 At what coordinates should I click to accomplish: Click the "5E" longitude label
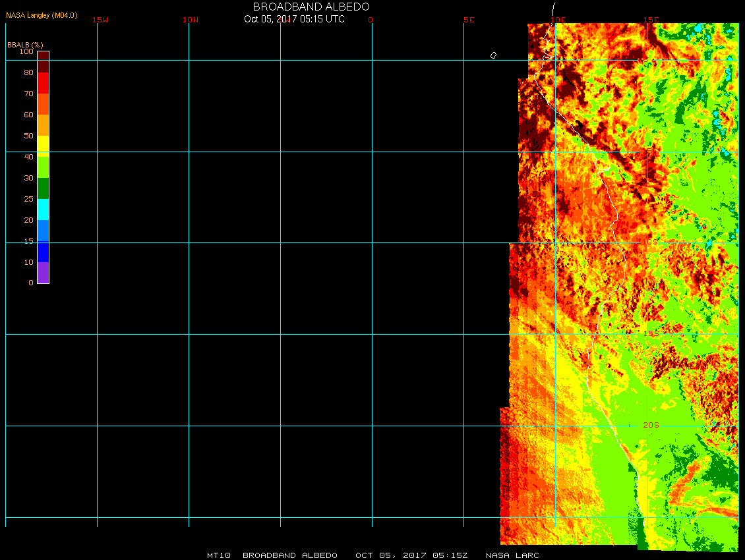469,20
